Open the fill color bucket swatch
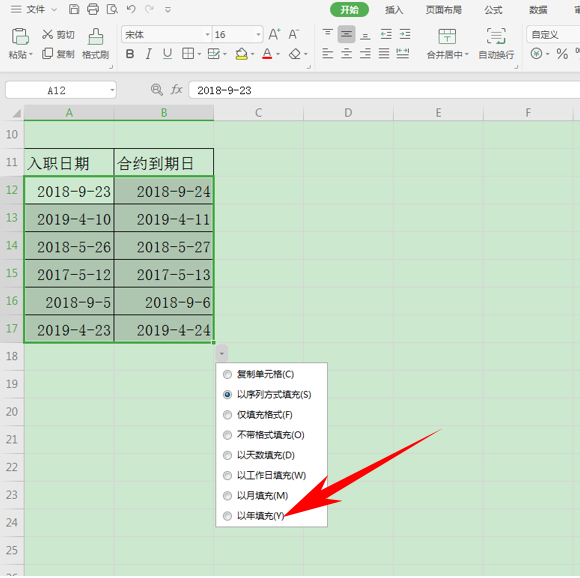The width and height of the screenshot is (580, 578). click(241, 54)
